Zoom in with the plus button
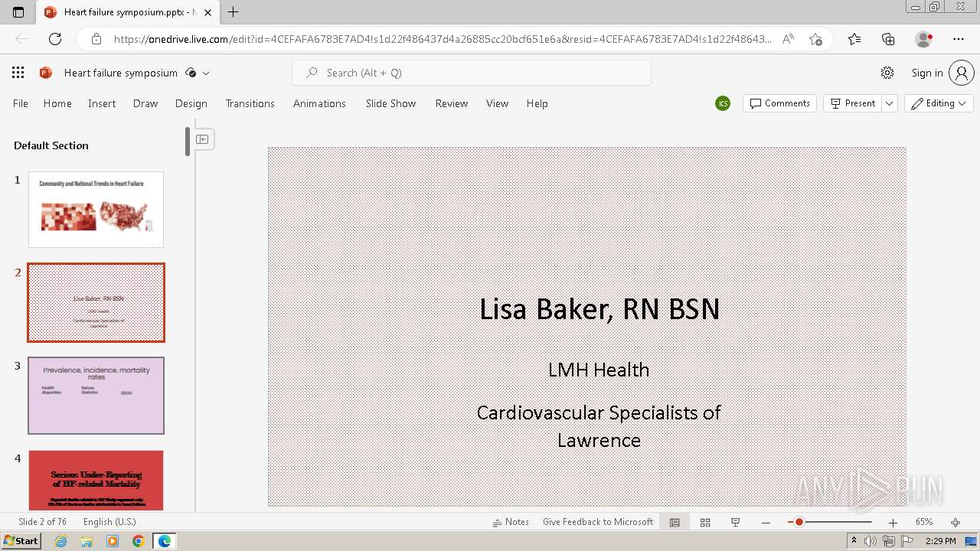This screenshot has width=980, height=551. (x=893, y=522)
